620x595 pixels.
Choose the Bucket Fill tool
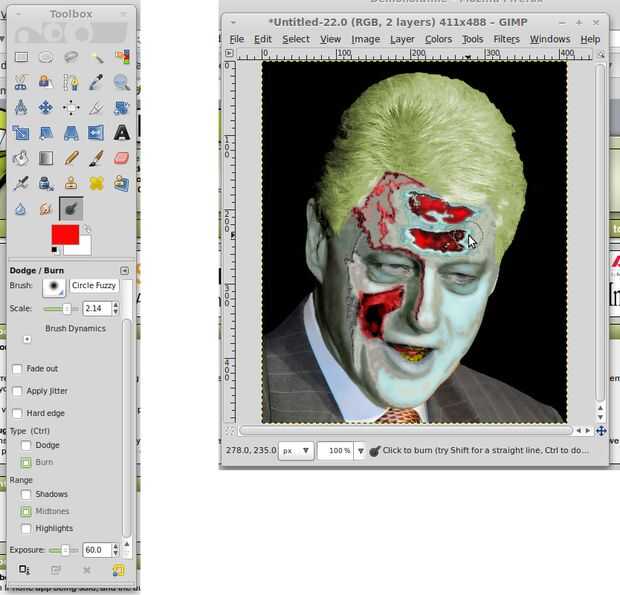pos(21,158)
